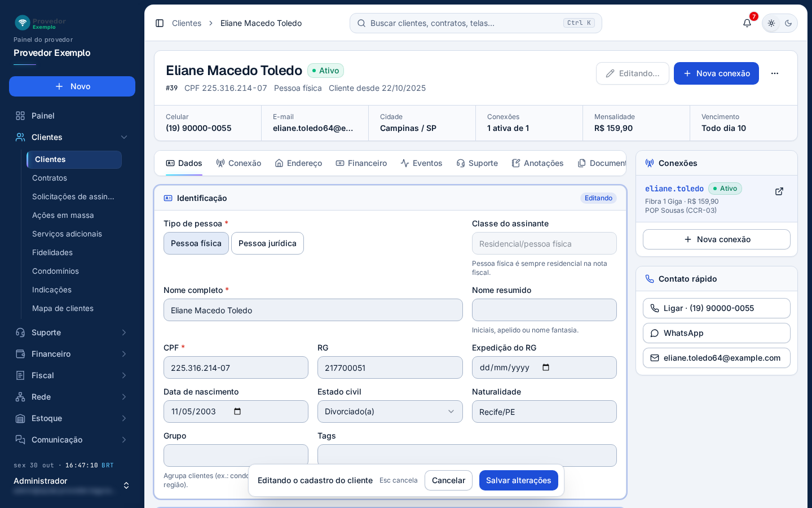This screenshot has height=508, width=812.
Task: Open Contratos in the sidebar
Action: (74, 178)
